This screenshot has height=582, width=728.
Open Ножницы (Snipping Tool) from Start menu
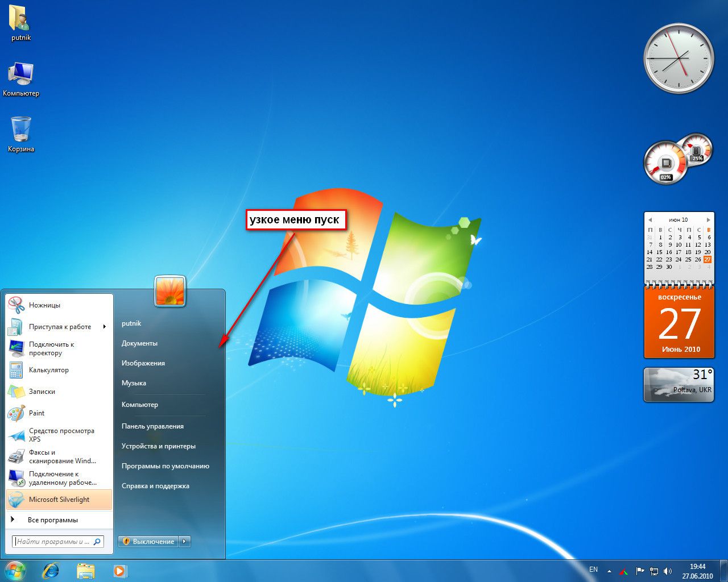tap(59, 305)
